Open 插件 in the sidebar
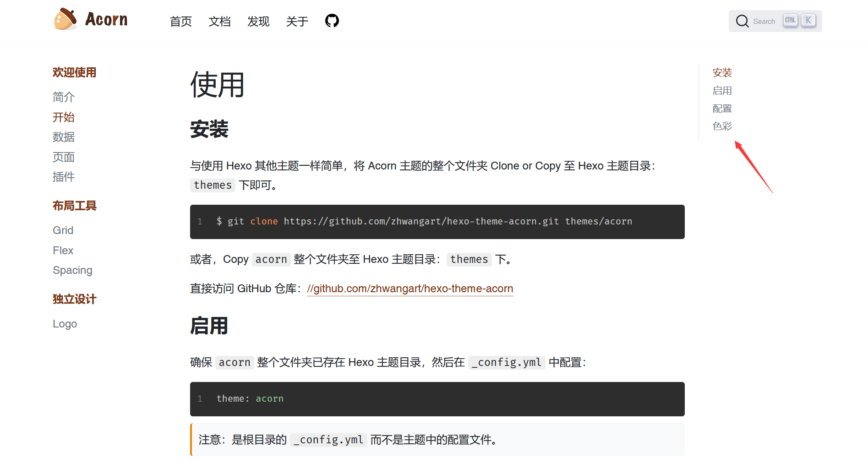This screenshot has height=469, width=868. (x=64, y=177)
